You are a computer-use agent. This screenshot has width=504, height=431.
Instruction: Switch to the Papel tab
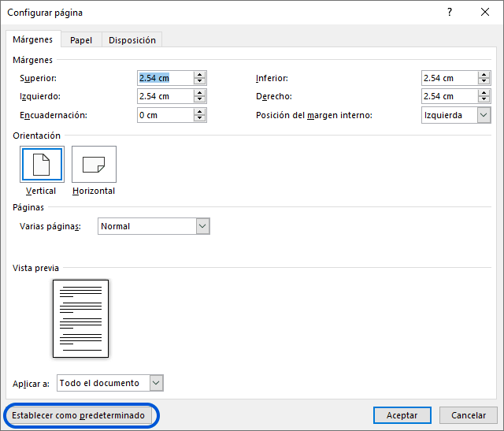tap(81, 40)
